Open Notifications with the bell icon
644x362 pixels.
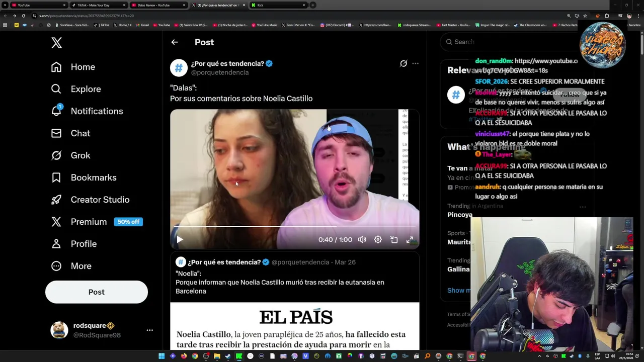click(x=87, y=111)
